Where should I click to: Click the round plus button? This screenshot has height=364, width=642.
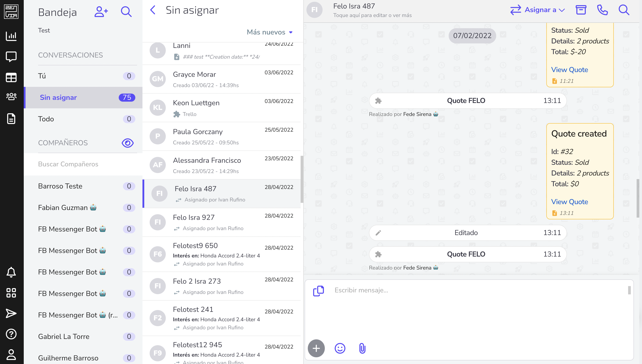(316, 348)
